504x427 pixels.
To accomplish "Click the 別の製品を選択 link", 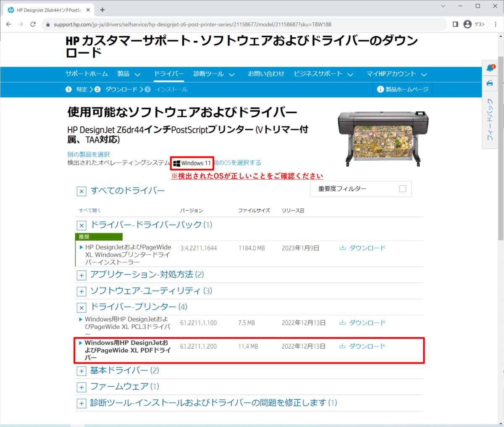I will tap(89, 155).
